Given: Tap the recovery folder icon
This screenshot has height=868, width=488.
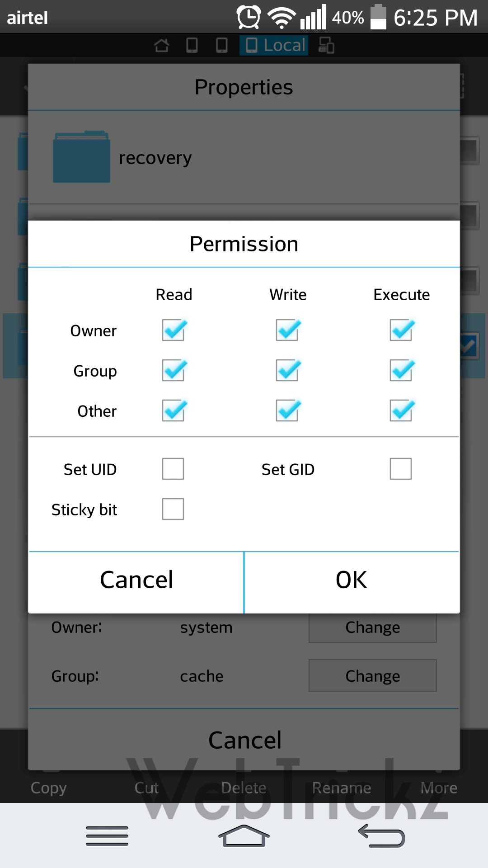Looking at the screenshot, I should coord(81,157).
